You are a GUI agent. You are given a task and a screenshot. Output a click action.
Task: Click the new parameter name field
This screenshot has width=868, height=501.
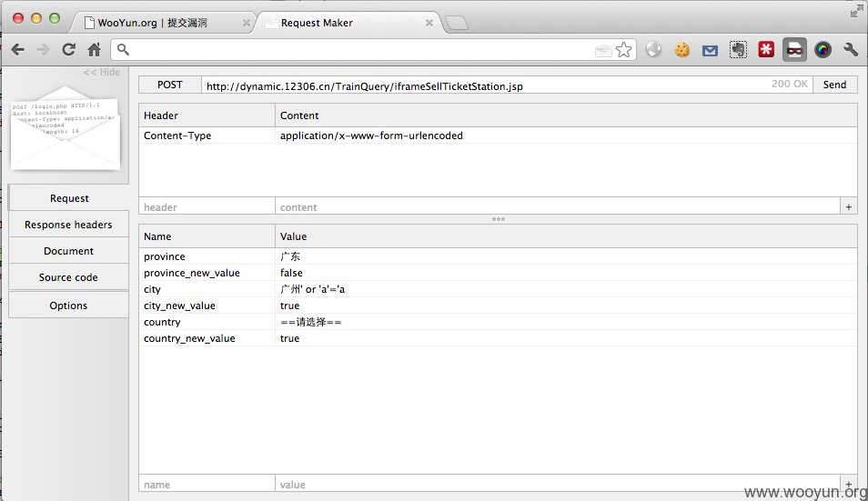[x=207, y=484]
